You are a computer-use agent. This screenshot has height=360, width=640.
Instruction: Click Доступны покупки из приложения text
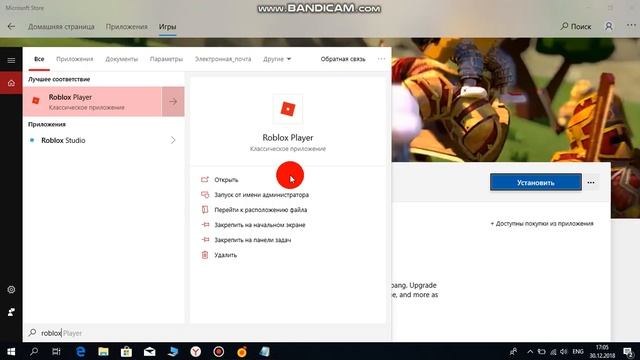pyautogui.click(x=542, y=224)
